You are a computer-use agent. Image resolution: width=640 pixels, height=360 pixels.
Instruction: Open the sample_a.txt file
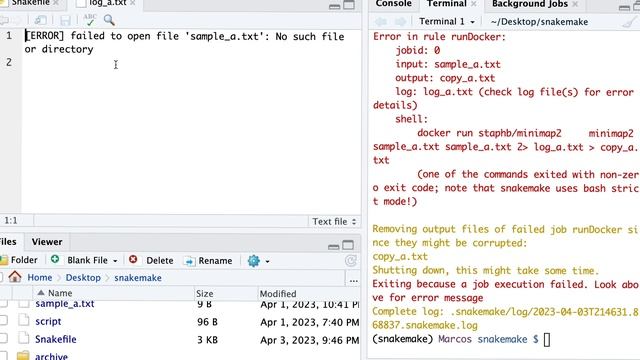pyautogui.click(x=64, y=304)
